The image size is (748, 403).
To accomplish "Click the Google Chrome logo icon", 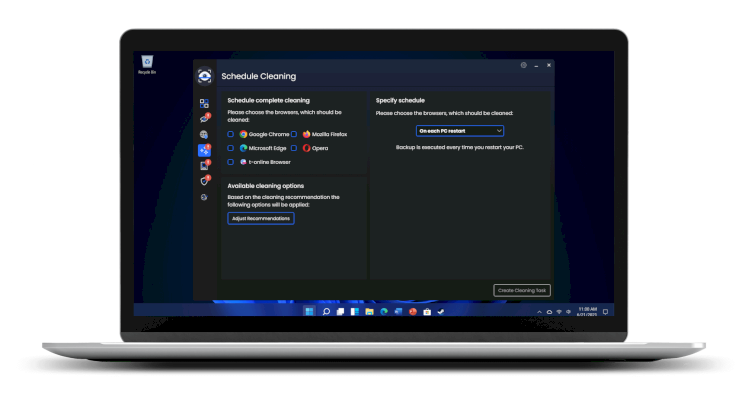I will [243, 134].
